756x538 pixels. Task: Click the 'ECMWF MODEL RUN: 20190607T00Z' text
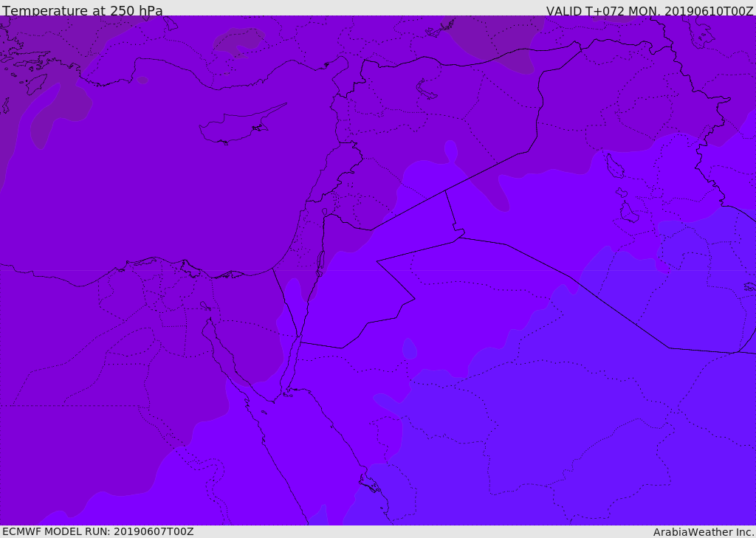click(98, 531)
